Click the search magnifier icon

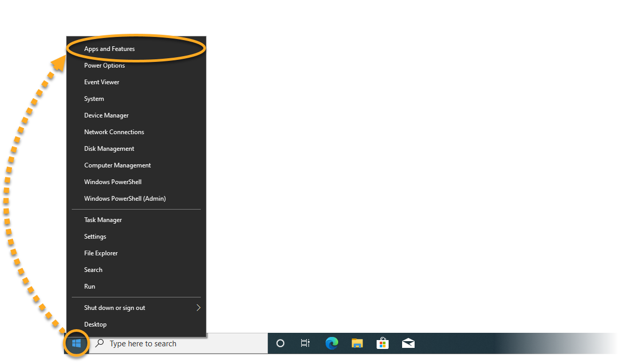[x=100, y=343]
